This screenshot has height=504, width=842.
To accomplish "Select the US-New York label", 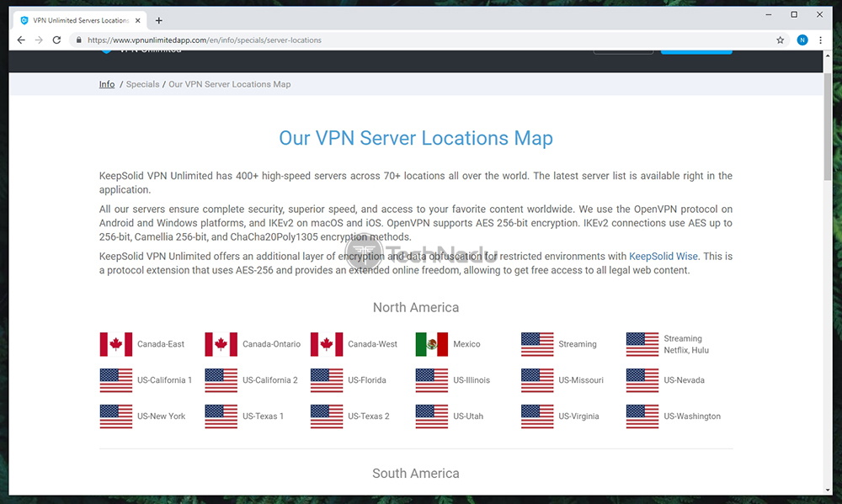I will tap(161, 416).
